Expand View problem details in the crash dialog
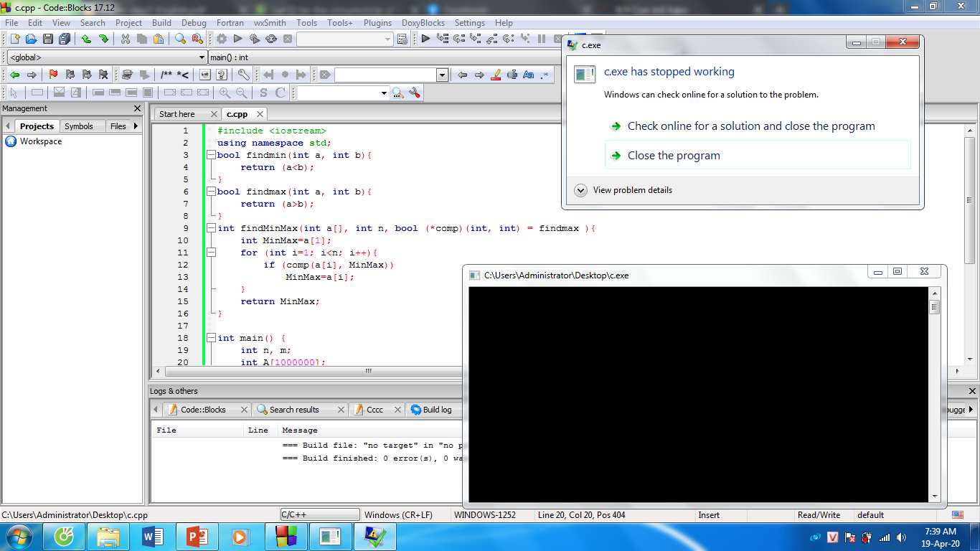Viewport: 980px width, 551px height. point(581,190)
